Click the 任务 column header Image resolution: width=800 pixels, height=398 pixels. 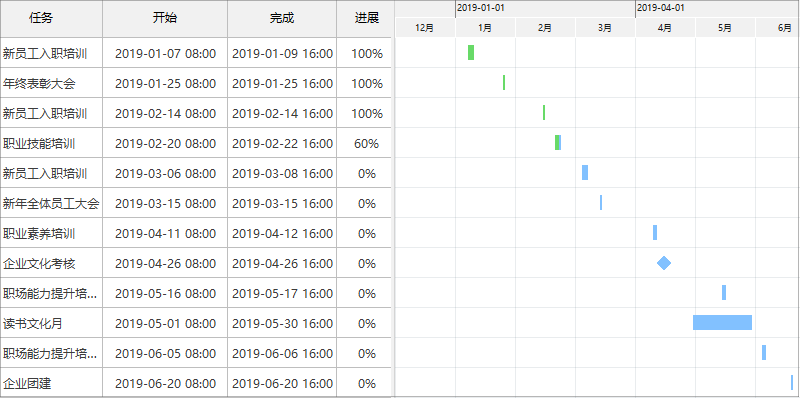click(x=51, y=18)
